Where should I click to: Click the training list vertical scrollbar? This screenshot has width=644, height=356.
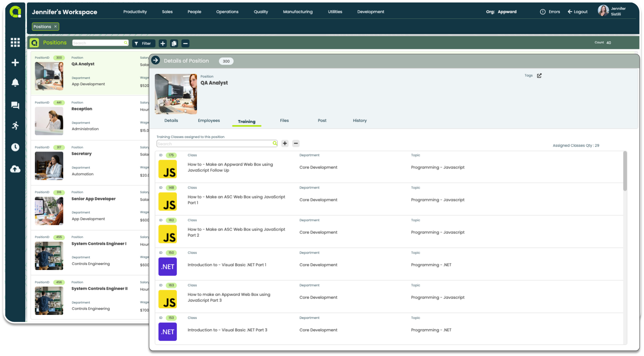tap(625, 171)
